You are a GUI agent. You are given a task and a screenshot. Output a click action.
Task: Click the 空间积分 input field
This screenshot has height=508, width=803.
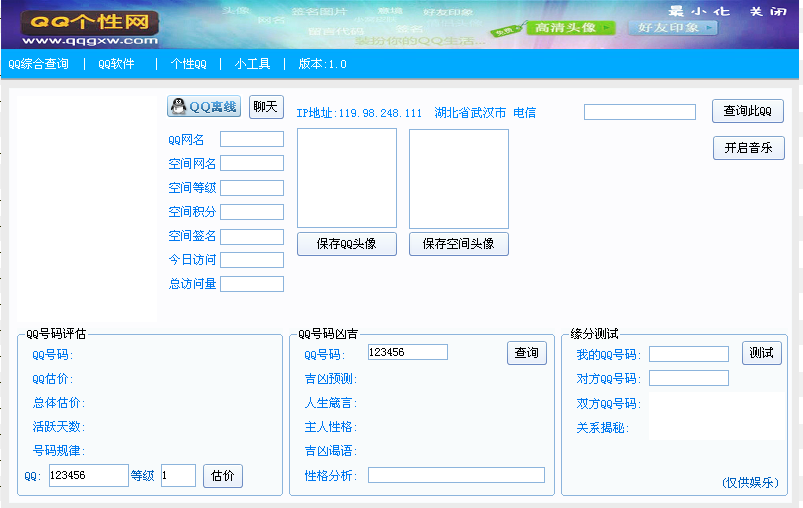coord(252,212)
